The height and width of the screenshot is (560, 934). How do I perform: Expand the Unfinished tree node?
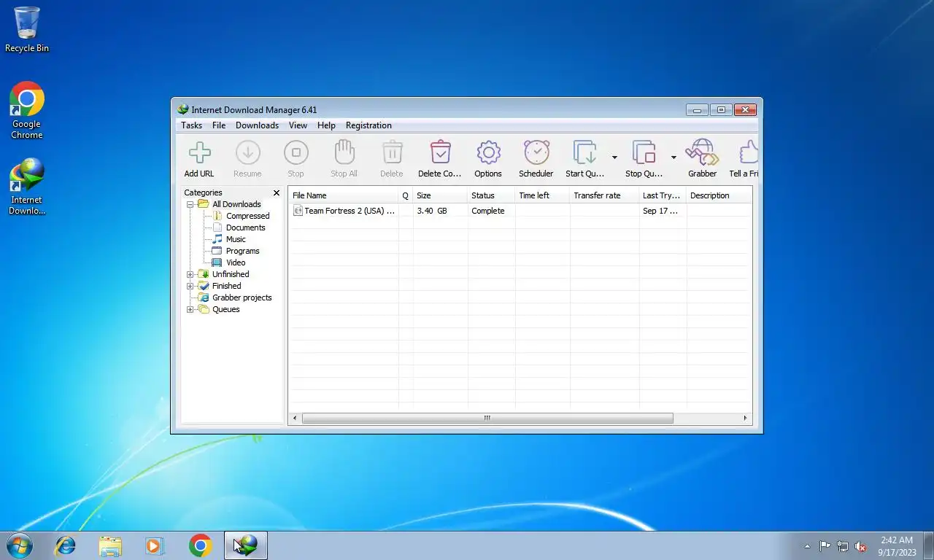[x=190, y=274]
